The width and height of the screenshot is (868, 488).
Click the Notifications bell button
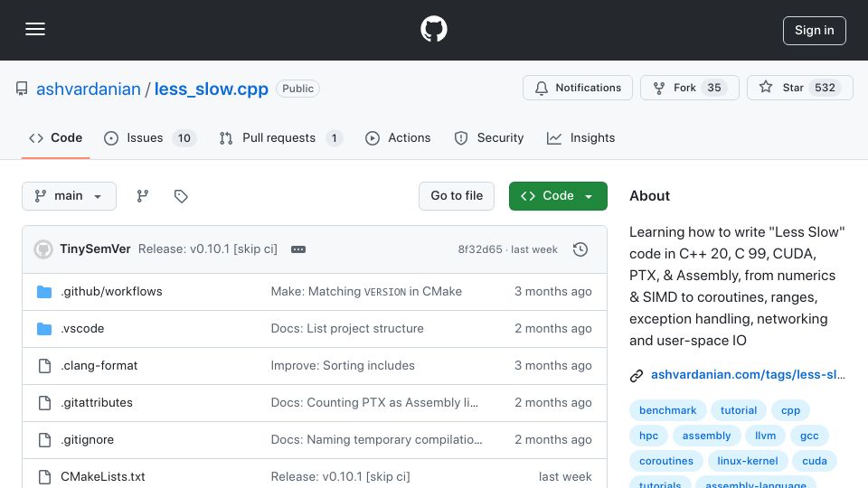[x=578, y=88]
